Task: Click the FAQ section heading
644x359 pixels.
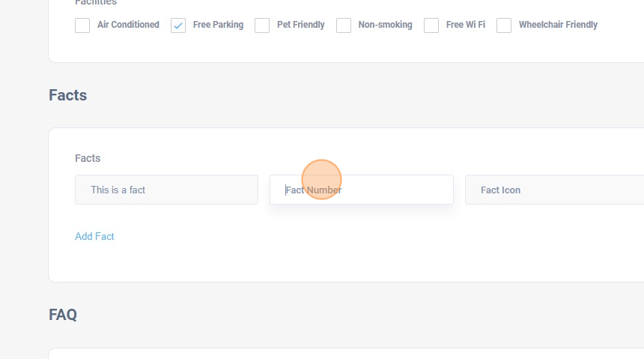Action: [63, 315]
